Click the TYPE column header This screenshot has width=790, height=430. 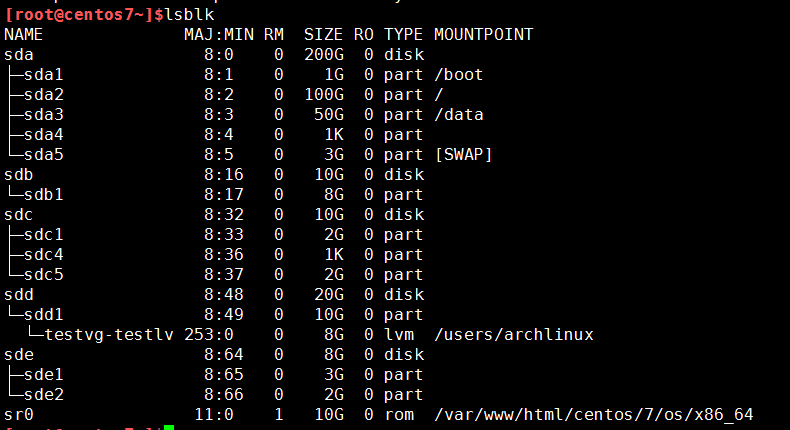coord(403,34)
